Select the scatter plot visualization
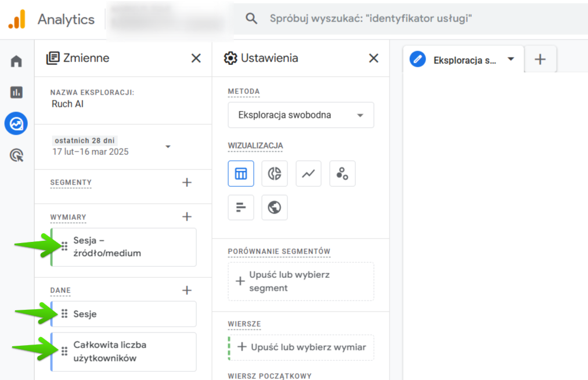588x380 pixels. point(342,173)
